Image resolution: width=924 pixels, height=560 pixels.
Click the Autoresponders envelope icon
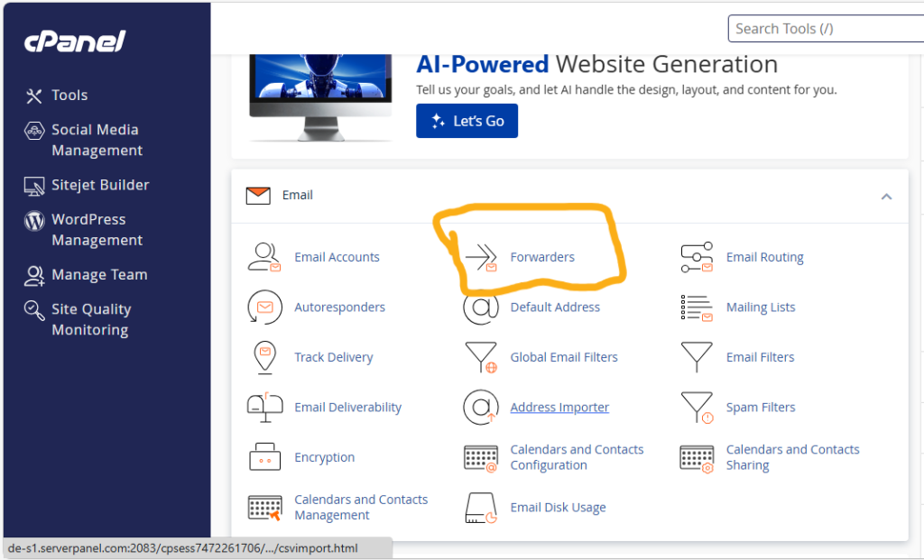(264, 307)
